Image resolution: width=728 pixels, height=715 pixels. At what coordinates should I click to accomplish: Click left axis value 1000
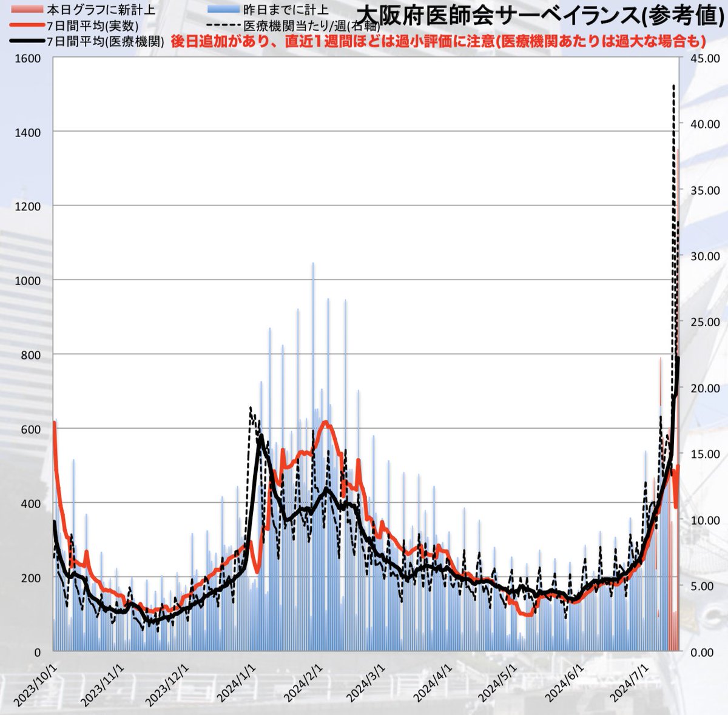click(28, 281)
